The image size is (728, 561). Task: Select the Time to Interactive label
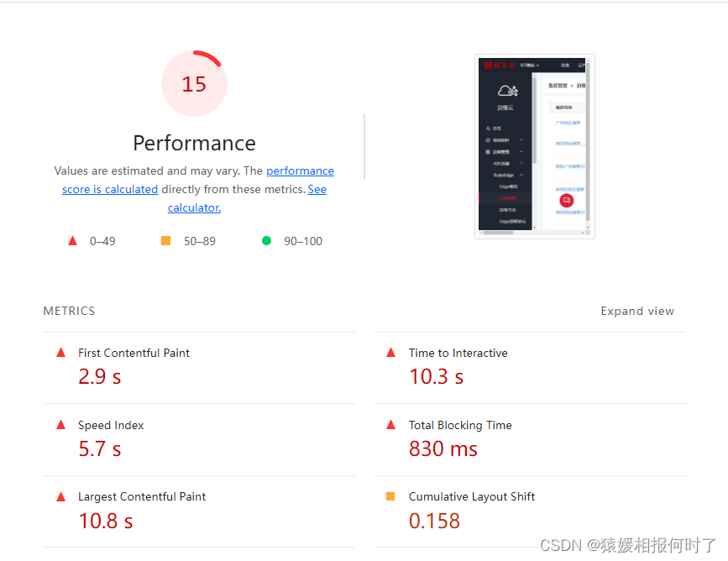[458, 353]
